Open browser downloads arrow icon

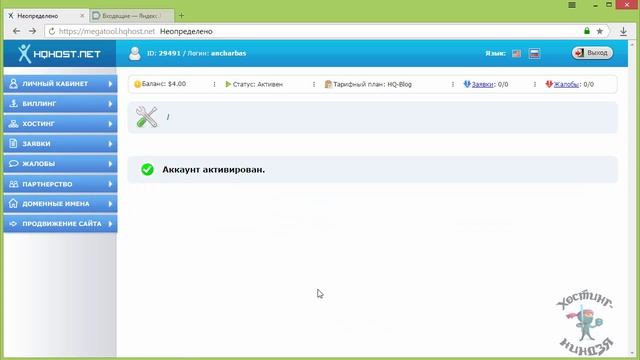(623, 31)
